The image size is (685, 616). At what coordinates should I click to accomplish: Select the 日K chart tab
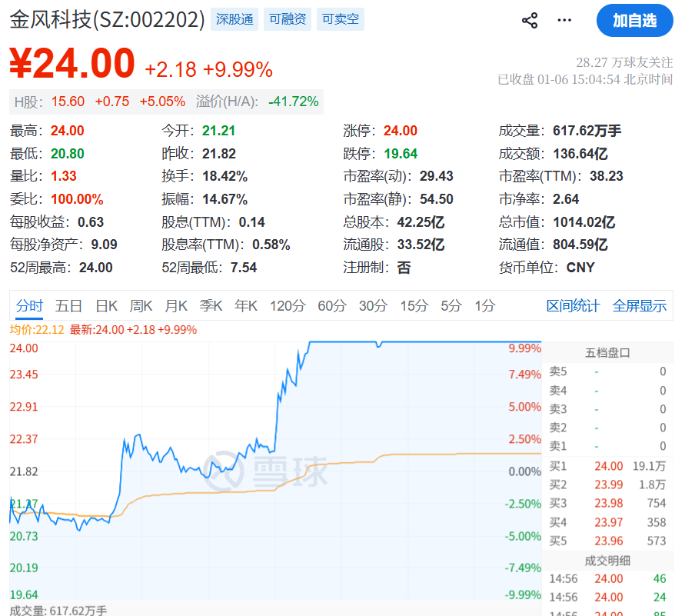[x=106, y=306]
